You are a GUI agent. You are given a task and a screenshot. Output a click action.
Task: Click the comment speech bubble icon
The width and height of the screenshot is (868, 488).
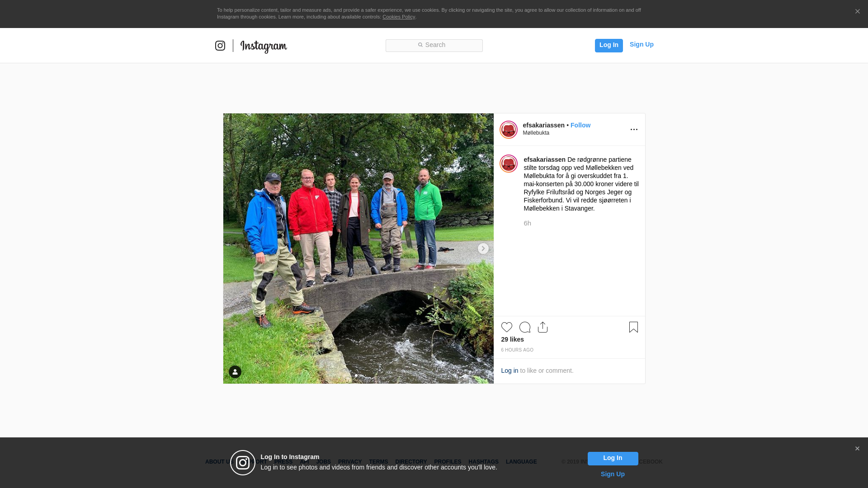pyautogui.click(x=525, y=327)
